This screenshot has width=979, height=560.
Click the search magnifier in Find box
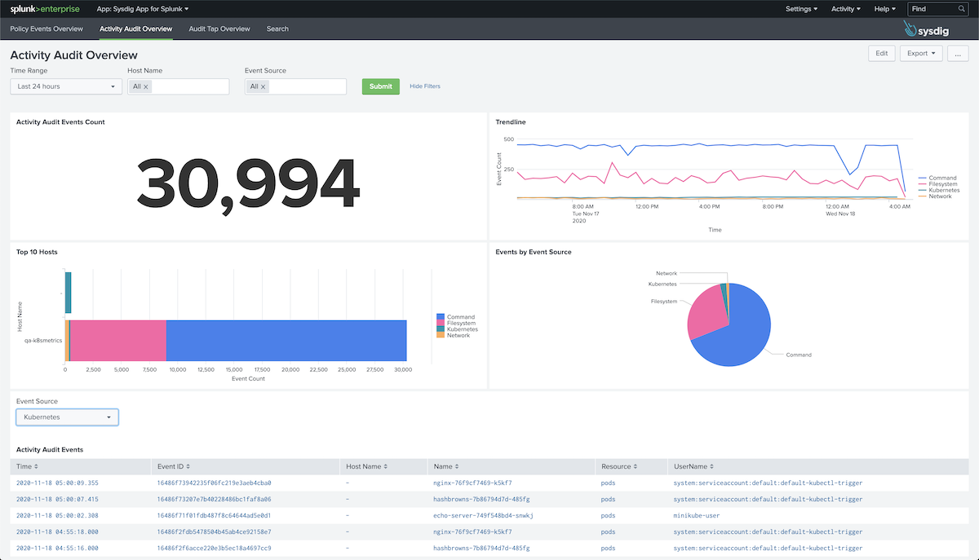click(x=961, y=9)
